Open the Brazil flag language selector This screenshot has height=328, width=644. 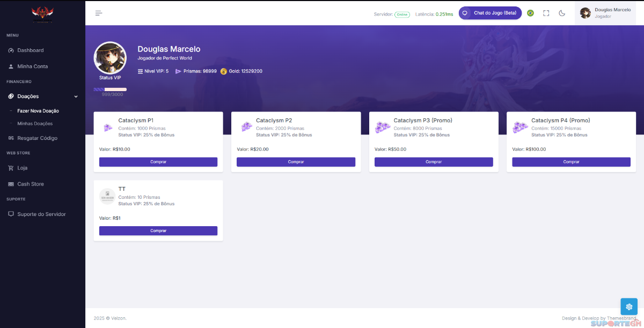[530, 13]
